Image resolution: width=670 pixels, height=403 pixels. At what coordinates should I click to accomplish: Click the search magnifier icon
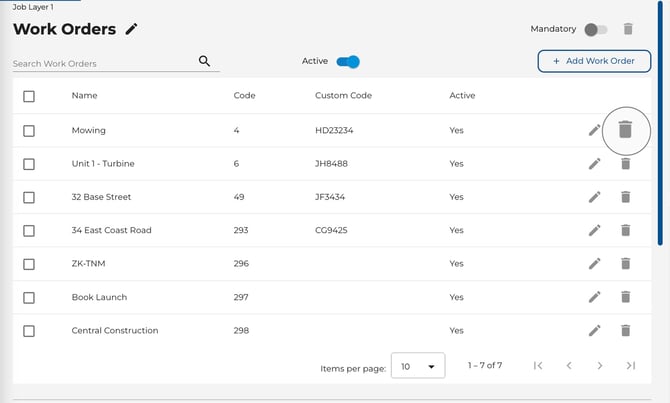point(205,61)
